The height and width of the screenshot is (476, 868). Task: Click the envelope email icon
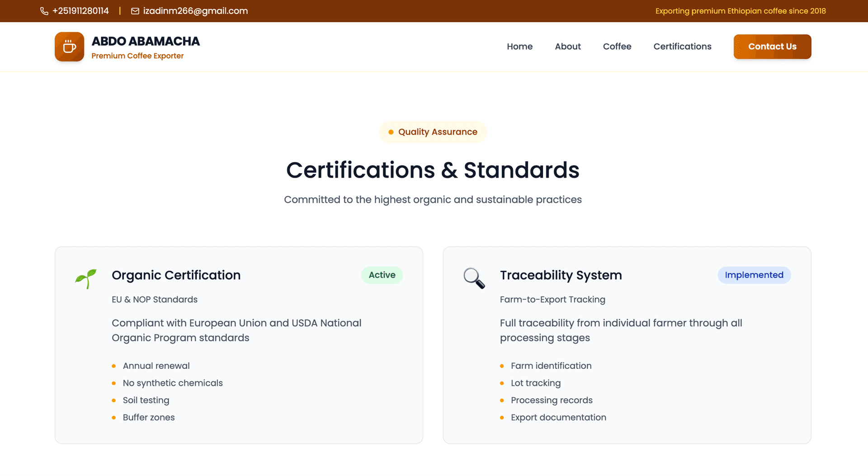click(135, 11)
